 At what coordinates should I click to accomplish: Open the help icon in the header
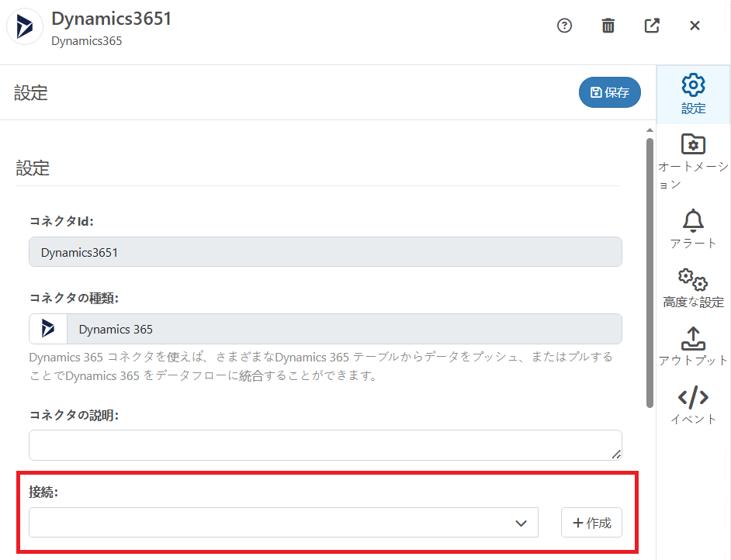tap(564, 26)
